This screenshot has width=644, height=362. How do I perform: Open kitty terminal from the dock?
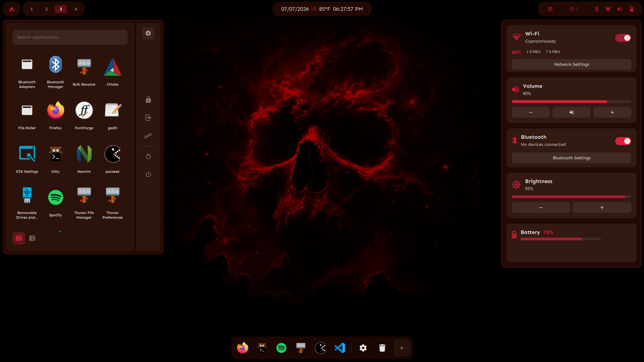[262, 348]
